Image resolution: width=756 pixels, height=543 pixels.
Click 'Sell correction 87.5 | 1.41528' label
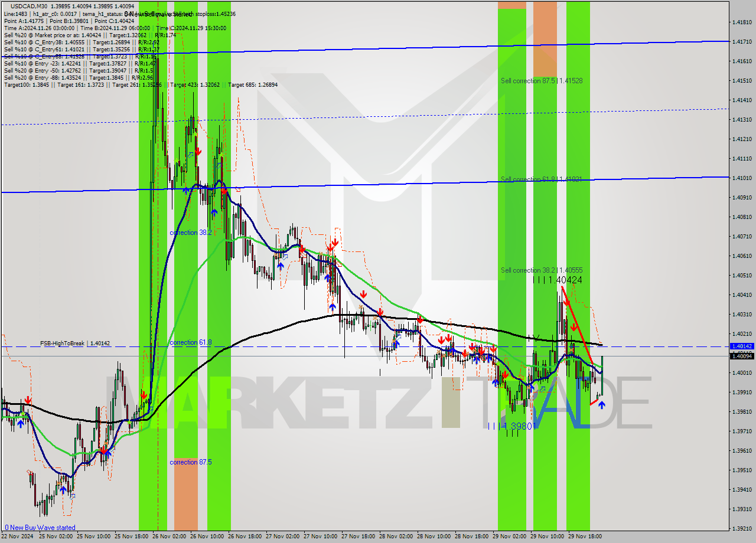click(x=542, y=80)
